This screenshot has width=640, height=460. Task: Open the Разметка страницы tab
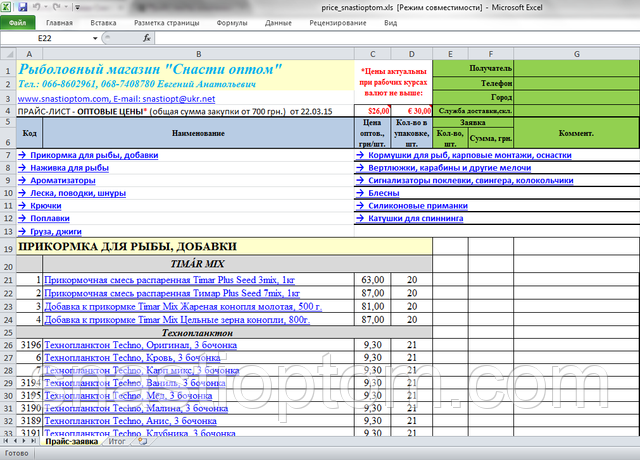[167, 23]
